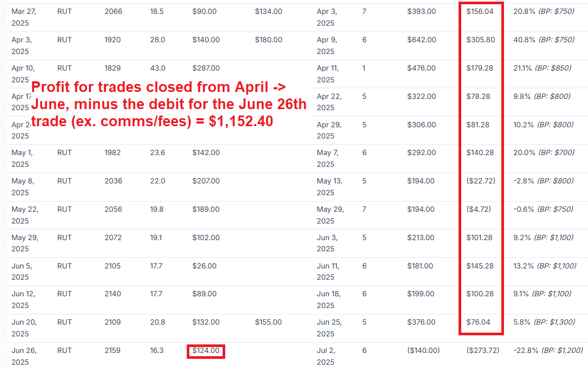Select the Mar 27, 2025 open date
Screen dimensions: 588x369
(x=24, y=17)
